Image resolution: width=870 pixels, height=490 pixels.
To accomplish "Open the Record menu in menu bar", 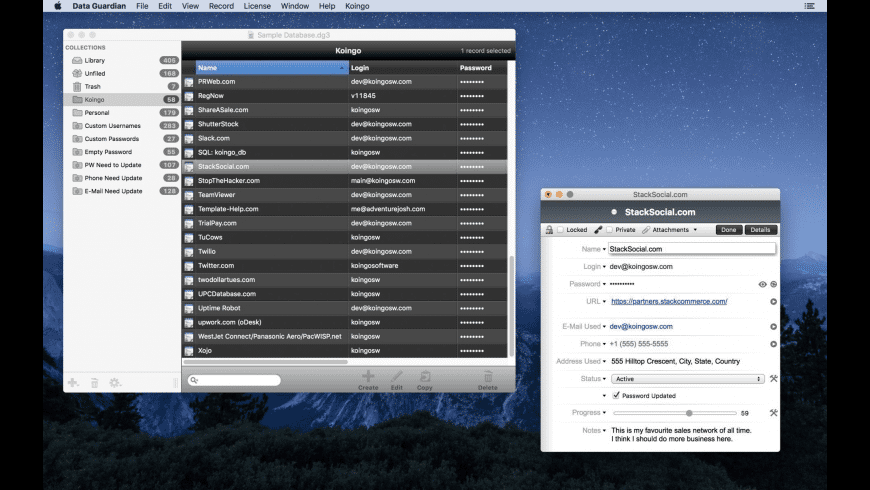I will click(x=221, y=6).
